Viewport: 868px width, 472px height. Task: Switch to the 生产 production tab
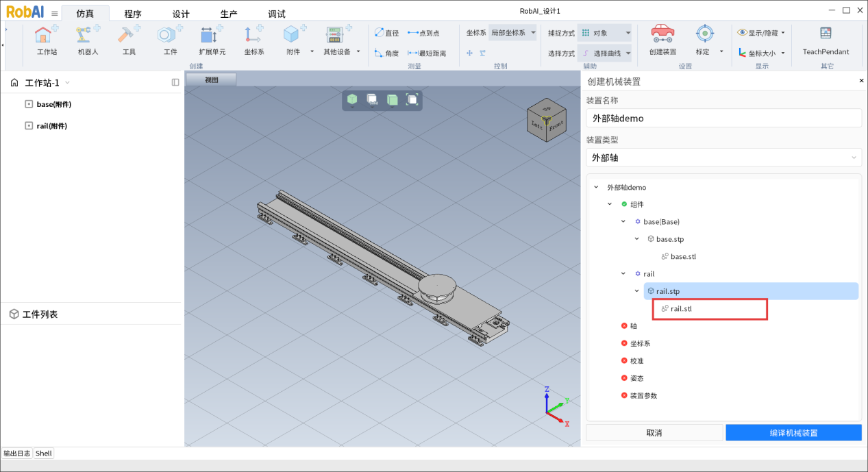[229, 14]
